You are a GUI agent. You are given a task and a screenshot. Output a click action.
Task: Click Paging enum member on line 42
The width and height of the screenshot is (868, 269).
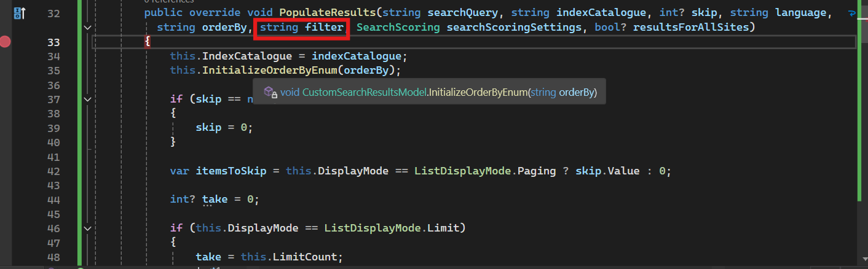tap(537, 171)
